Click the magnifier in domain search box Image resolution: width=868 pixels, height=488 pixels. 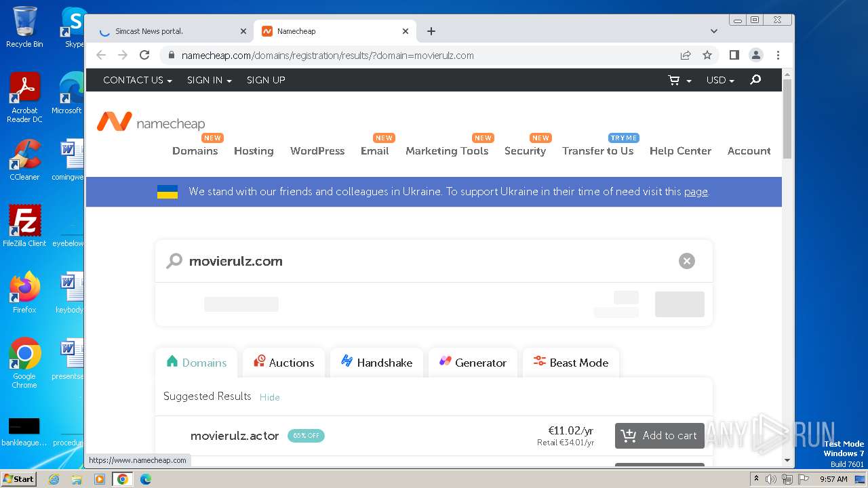174,261
